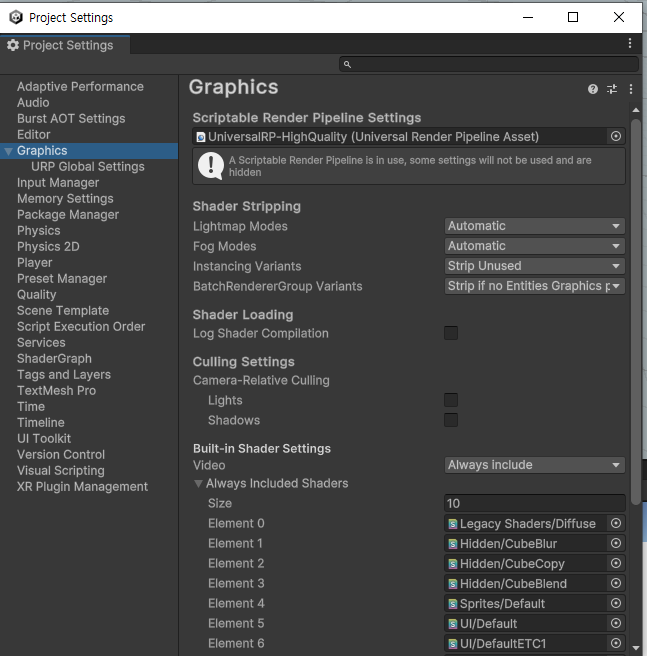This screenshot has height=656, width=647.
Task: Click the Graphics panel vertical scrollbar thumb
Action: click(x=636, y=312)
